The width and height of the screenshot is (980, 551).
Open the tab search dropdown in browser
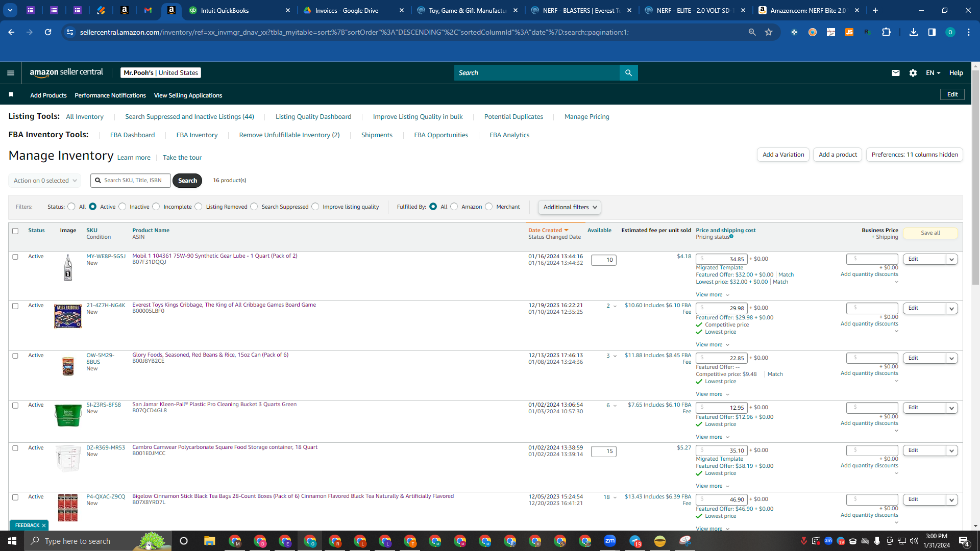click(x=10, y=10)
